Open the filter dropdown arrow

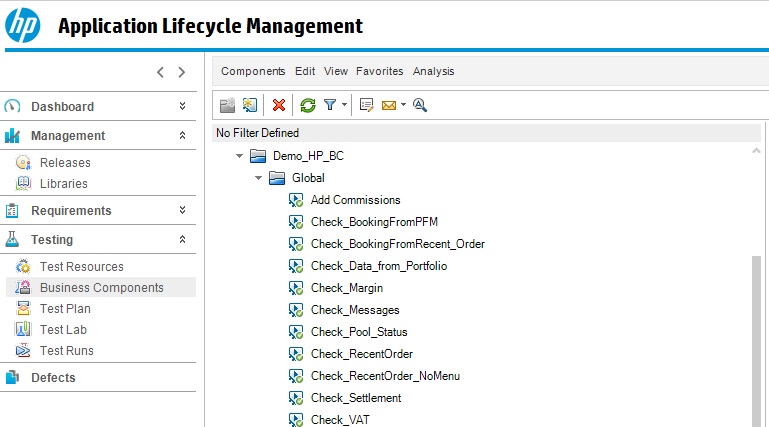(x=344, y=104)
